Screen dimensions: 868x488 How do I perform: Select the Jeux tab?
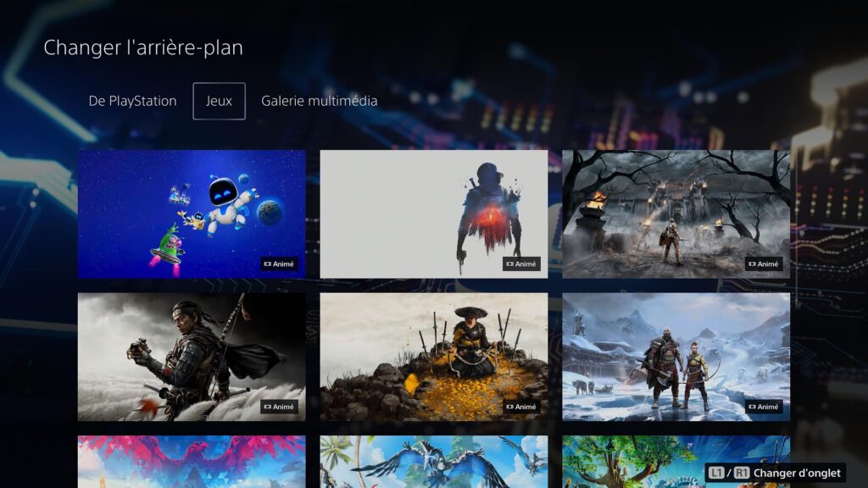pyautogui.click(x=219, y=102)
